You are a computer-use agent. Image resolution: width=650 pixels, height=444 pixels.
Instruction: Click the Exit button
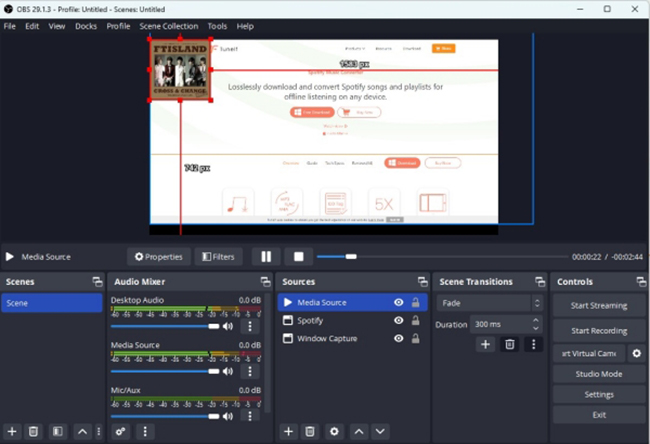(599, 415)
